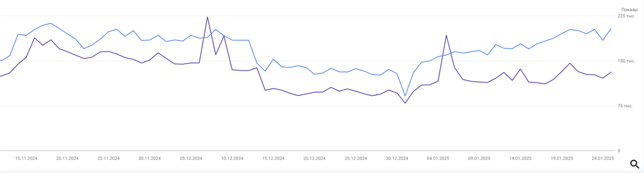The height and width of the screenshot is (173, 644).
Task: Select the 05.12.2024 date marker
Action: pos(191,158)
